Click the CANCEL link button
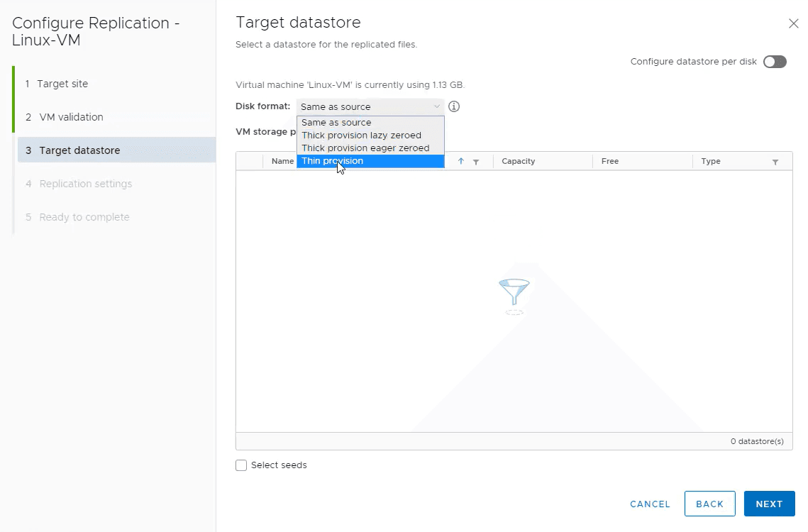 (650, 504)
